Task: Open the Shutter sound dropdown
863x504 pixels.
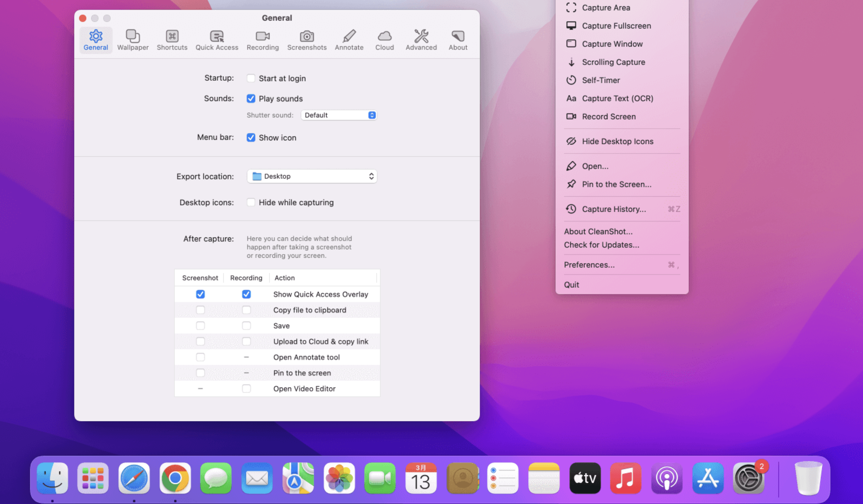Action: tap(338, 115)
